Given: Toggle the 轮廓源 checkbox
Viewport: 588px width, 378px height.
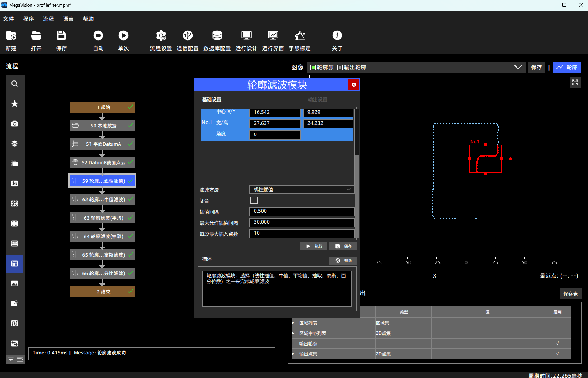Looking at the screenshot, I should [313, 68].
